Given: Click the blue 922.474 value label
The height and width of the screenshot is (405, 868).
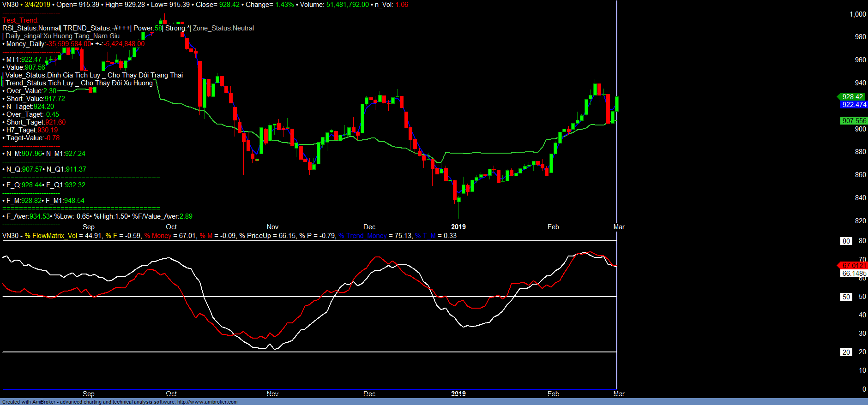Looking at the screenshot, I should (x=854, y=105).
